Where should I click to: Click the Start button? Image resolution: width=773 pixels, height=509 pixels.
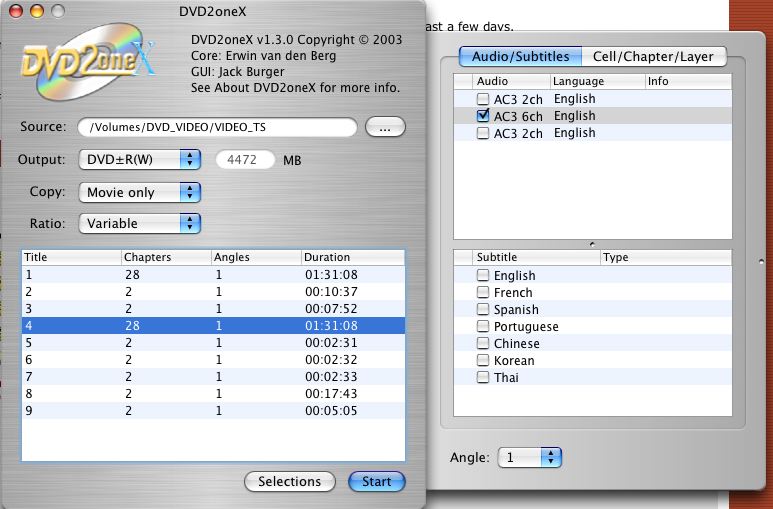coord(377,481)
